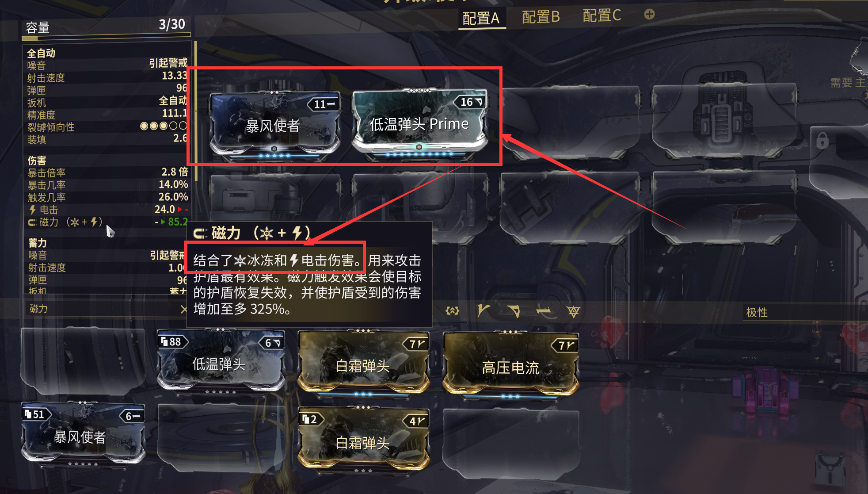Image resolution: width=868 pixels, height=494 pixels.
Task: Pick 高压电流 mod from the list
Action: pos(510,364)
